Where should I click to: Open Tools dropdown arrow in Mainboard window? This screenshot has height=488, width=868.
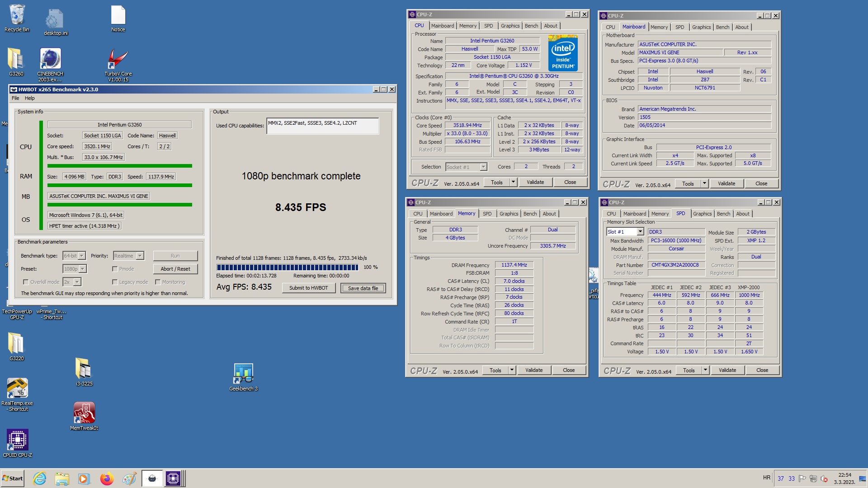pyautogui.click(x=704, y=184)
